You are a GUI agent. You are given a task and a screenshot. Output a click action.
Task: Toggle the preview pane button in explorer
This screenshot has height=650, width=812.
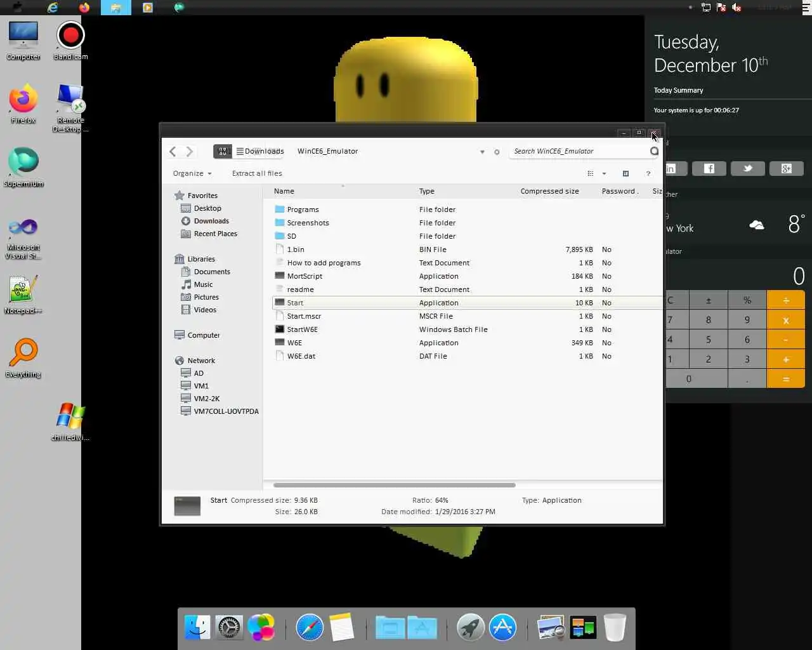tap(625, 173)
